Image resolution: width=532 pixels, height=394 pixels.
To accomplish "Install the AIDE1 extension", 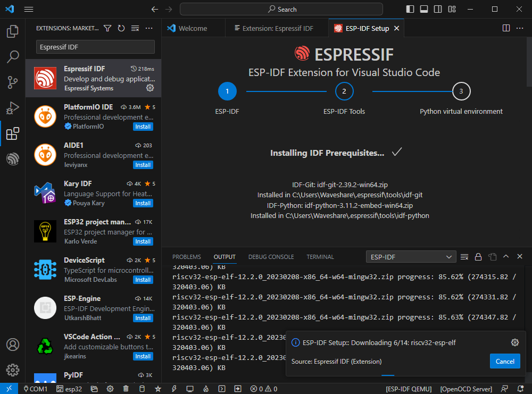I will [x=143, y=165].
